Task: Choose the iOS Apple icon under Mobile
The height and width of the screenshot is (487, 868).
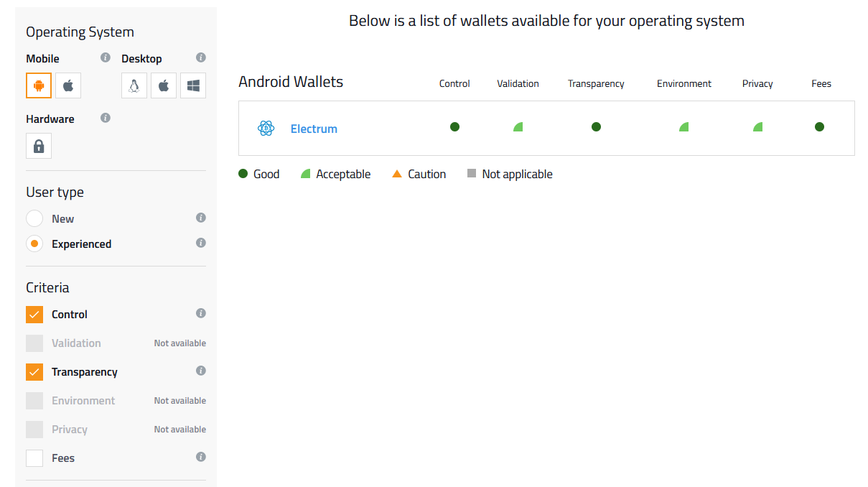Action: 68,85
